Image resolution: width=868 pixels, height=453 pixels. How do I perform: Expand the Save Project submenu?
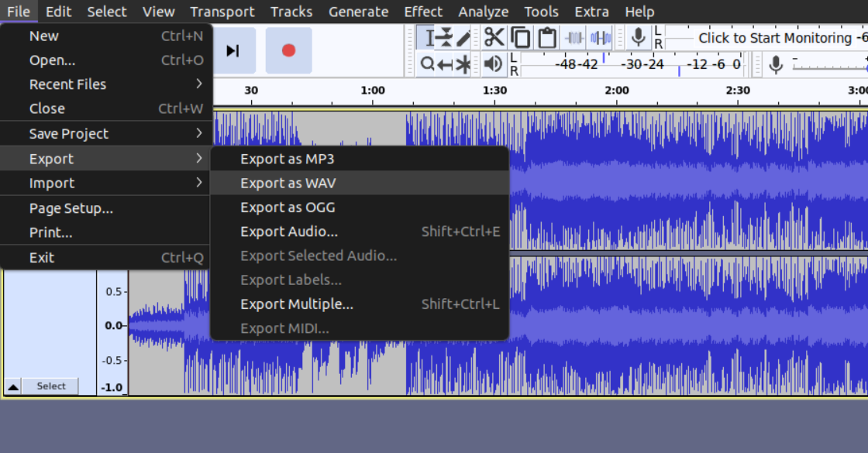[x=106, y=134]
